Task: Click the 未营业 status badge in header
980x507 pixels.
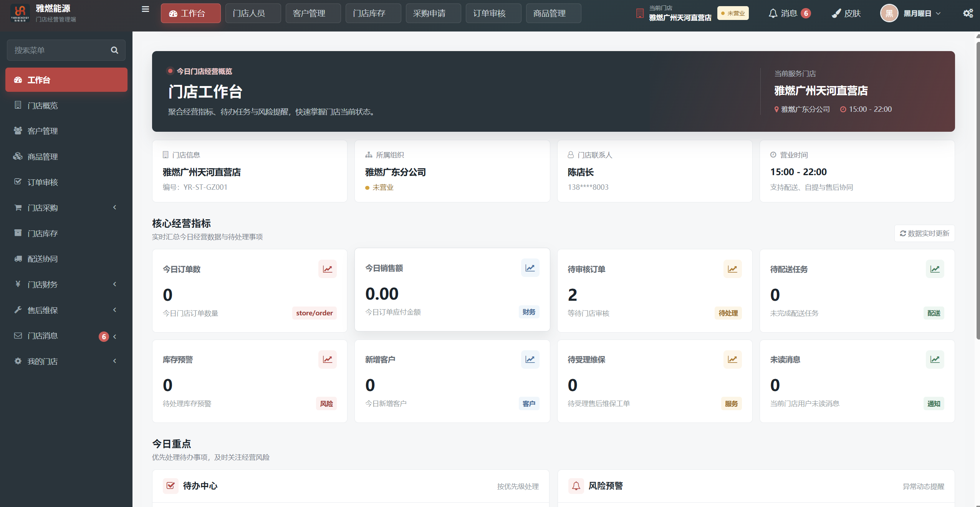Action: click(x=733, y=13)
